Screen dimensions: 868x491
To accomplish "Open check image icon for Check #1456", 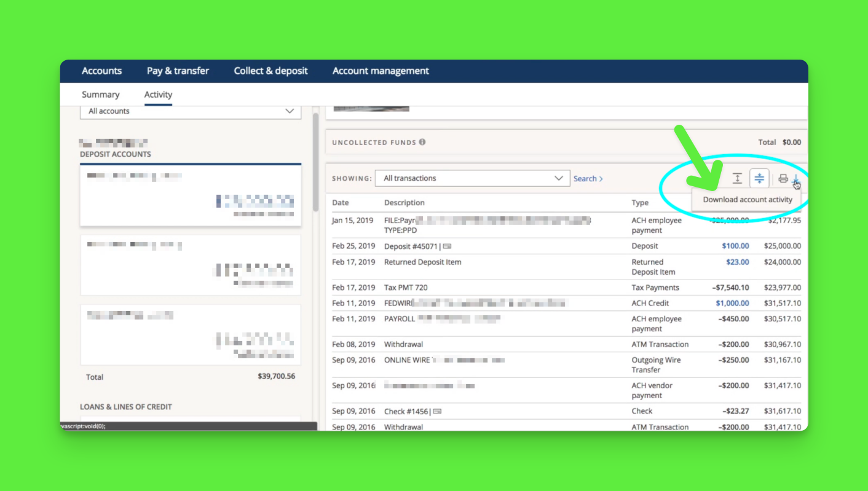I will 437,412.
